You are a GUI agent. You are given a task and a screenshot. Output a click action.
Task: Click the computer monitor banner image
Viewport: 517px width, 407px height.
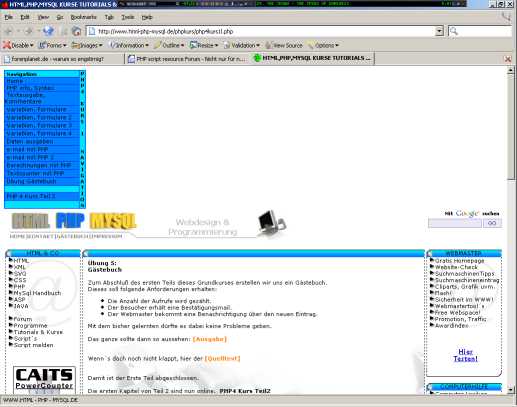pos(272,223)
